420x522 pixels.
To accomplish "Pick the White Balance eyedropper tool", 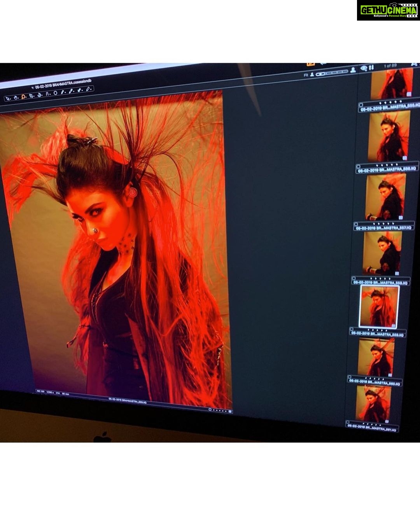I will [71, 91].
